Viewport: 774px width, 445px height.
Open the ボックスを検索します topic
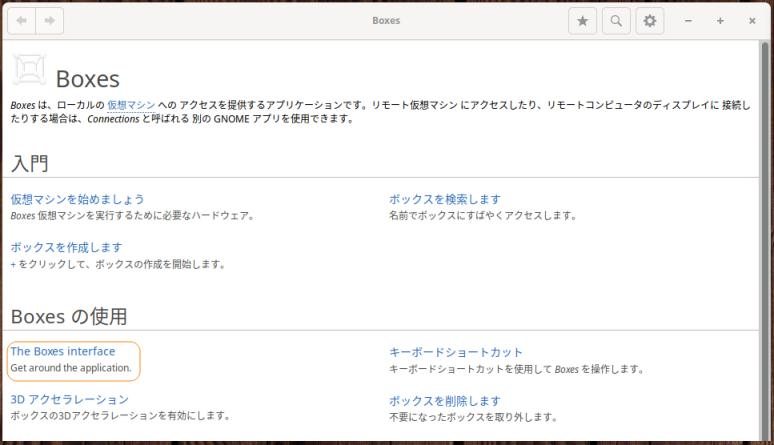click(x=445, y=199)
